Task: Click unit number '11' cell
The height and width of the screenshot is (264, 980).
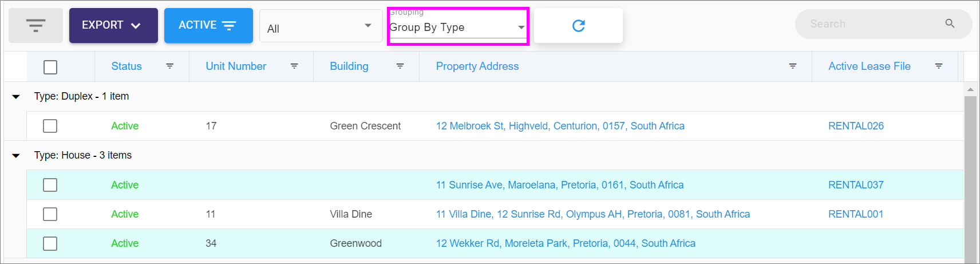Action: tap(211, 214)
